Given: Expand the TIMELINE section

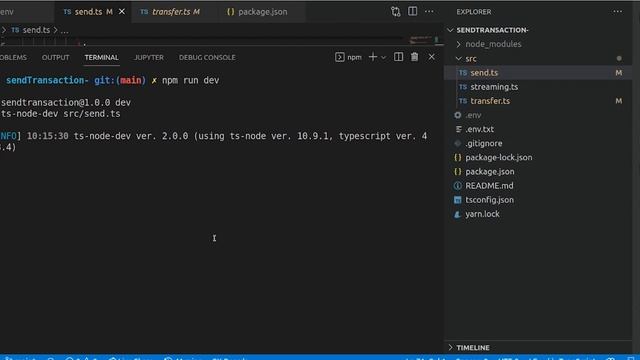Looking at the screenshot, I should [538, 347].
